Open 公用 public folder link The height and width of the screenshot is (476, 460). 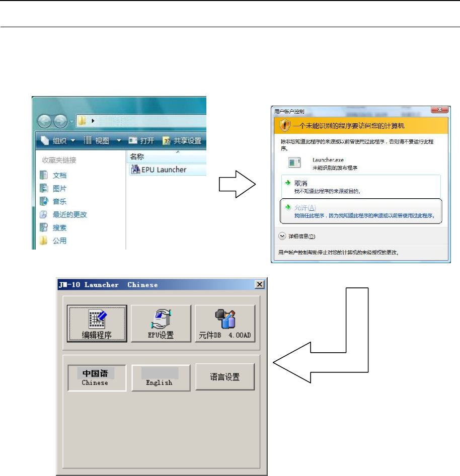pos(59,241)
